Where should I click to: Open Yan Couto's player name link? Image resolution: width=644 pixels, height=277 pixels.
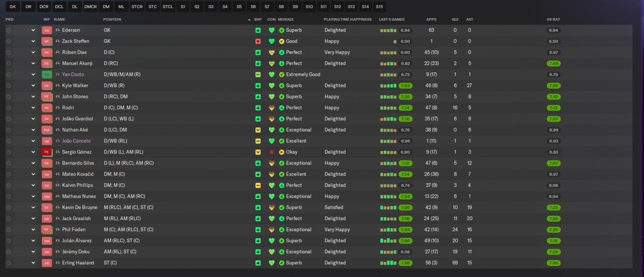(x=73, y=74)
